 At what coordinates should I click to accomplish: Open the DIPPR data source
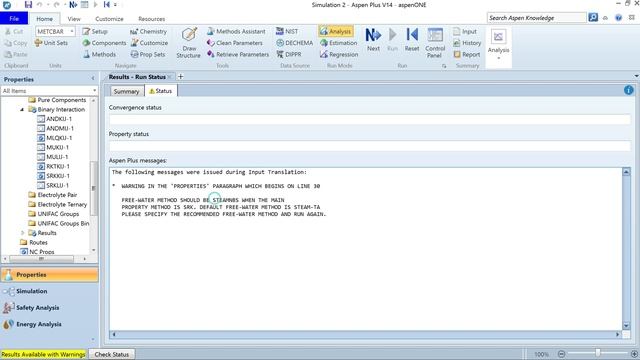point(289,54)
